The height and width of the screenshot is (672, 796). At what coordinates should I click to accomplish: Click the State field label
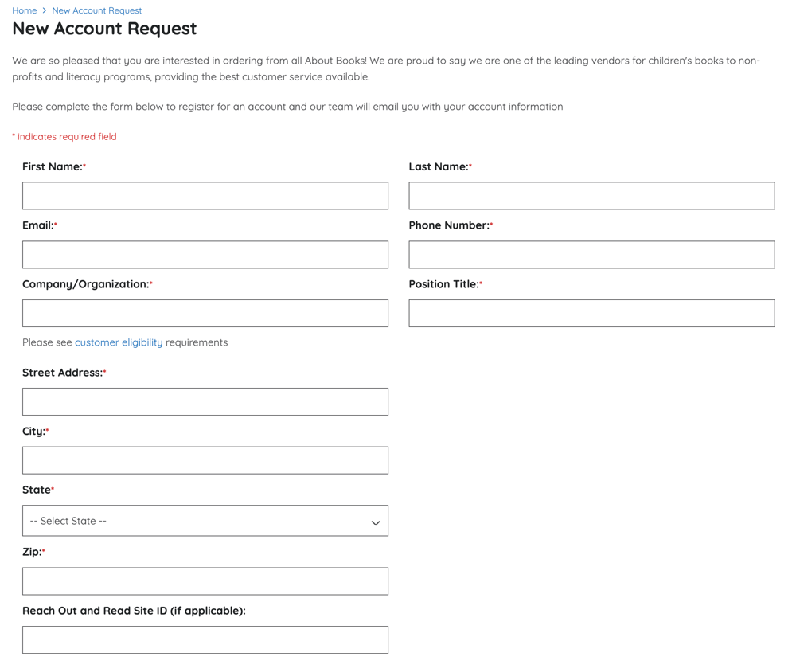pyautogui.click(x=36, y=490)
